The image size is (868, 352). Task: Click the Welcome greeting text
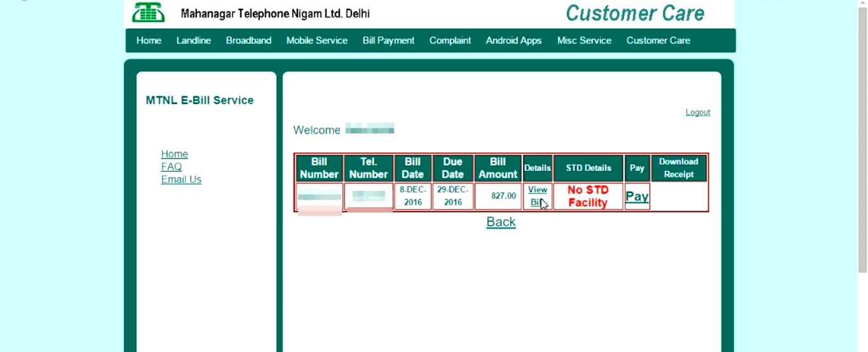(317, 130)
